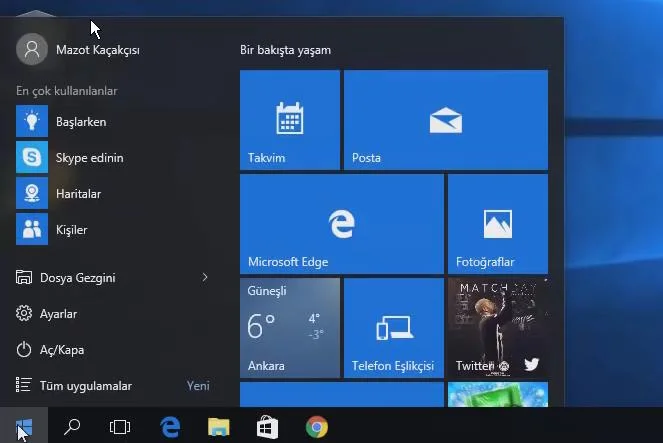Open the Telefon Eşlikçisi tile
Screen dimensions: 663x443
click(393, 328)
